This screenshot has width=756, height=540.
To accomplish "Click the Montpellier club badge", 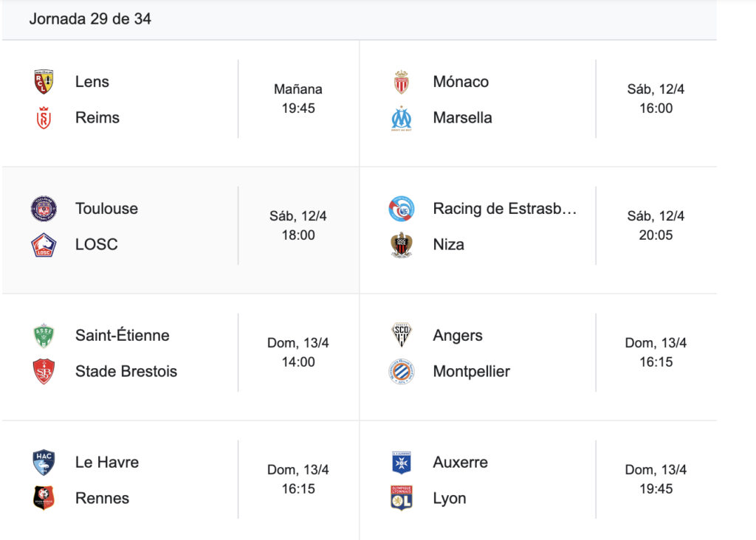I will [x=401, y=371].
